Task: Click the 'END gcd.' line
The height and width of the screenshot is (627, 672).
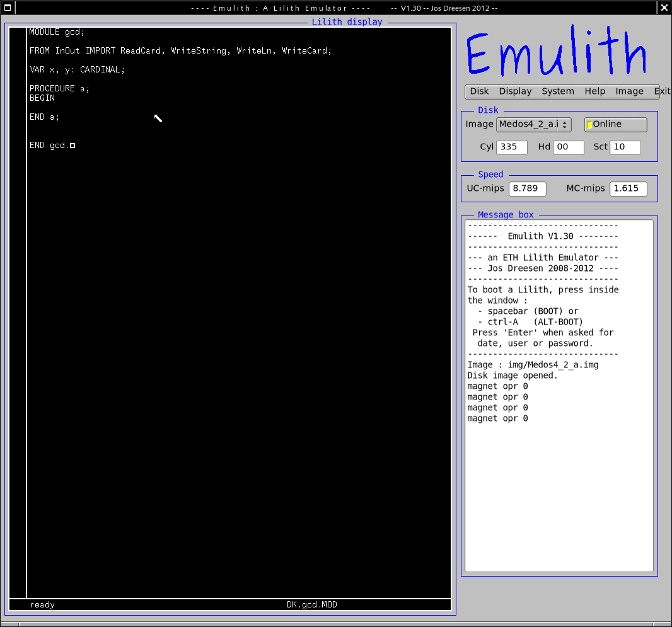Action: coord(49,145)
